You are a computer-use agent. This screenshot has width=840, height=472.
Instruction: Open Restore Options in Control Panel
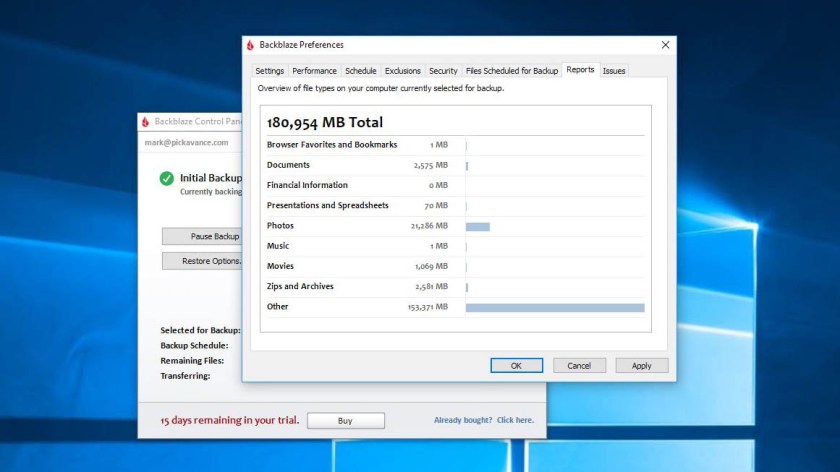pos(202,261)
